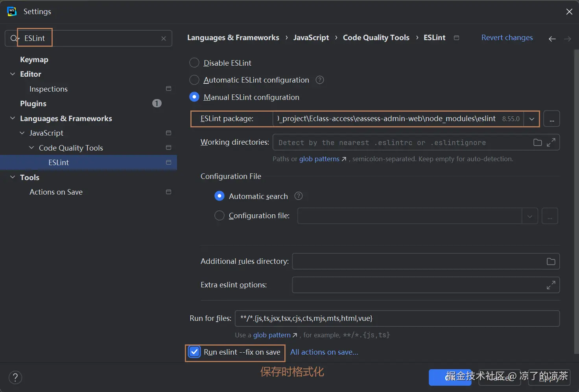Viewport: 579px width, 392px height.
Task: Click the WebStorm logo icon
Action: point(12,11)
